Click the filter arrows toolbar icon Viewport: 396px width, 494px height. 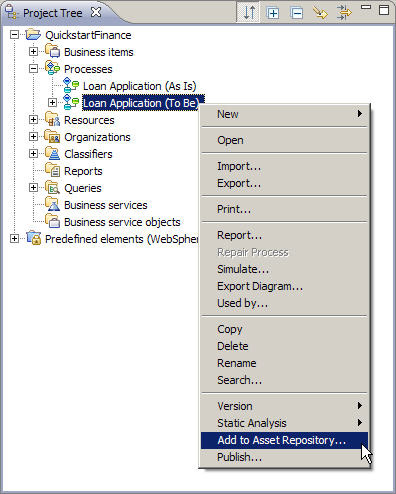344,13
